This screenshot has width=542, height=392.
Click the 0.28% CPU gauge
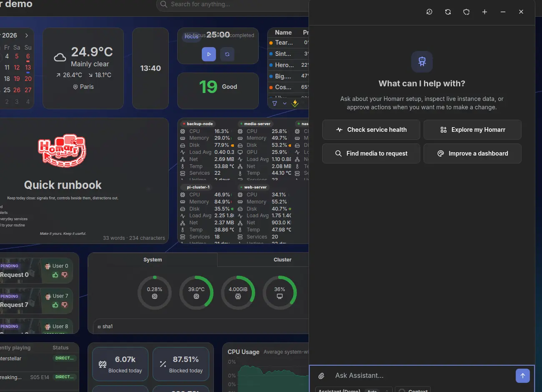click(x=155, y=292)
